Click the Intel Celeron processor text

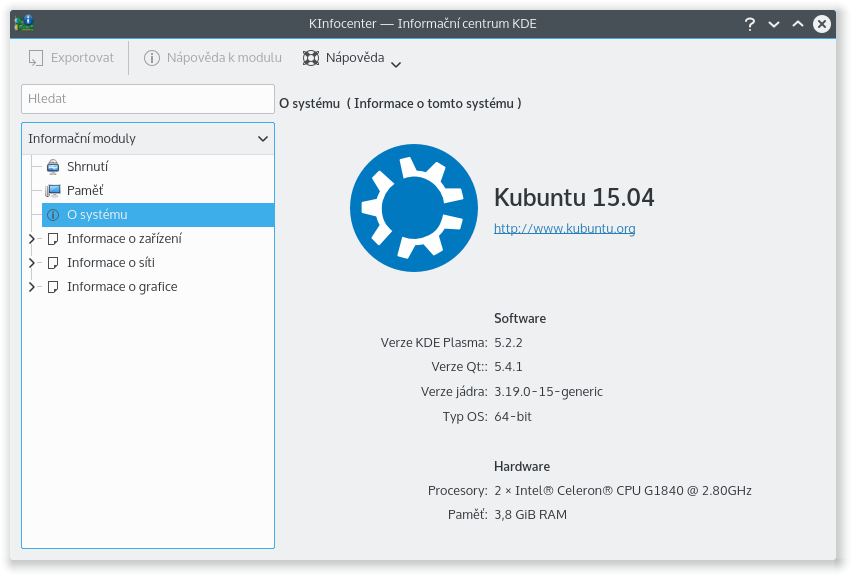coord(623,491)
